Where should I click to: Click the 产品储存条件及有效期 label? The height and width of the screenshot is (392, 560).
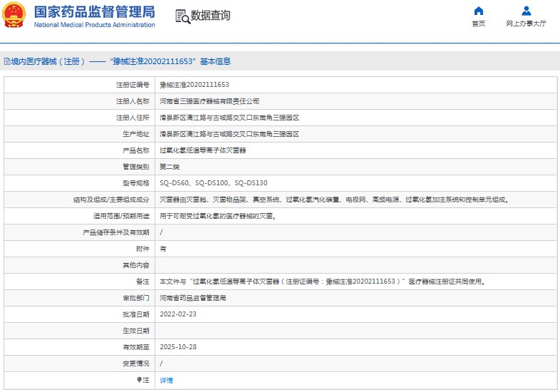(x=116, y=232)
